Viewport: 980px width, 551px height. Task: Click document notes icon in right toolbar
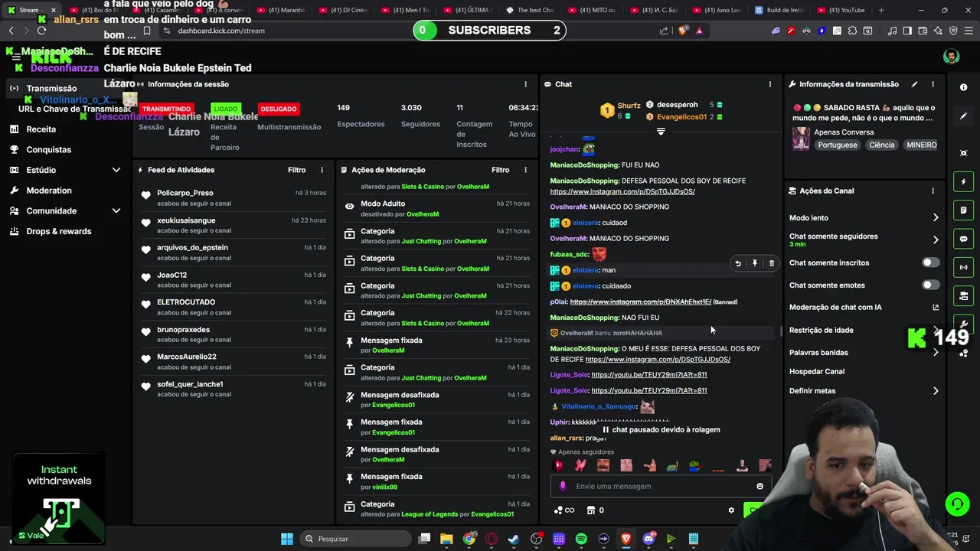[964, 210]
